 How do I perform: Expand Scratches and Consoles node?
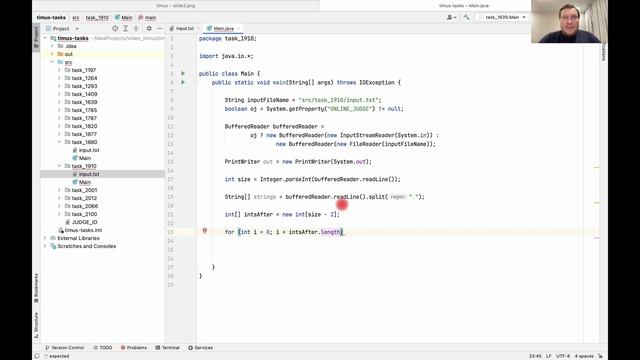point(45,246)
